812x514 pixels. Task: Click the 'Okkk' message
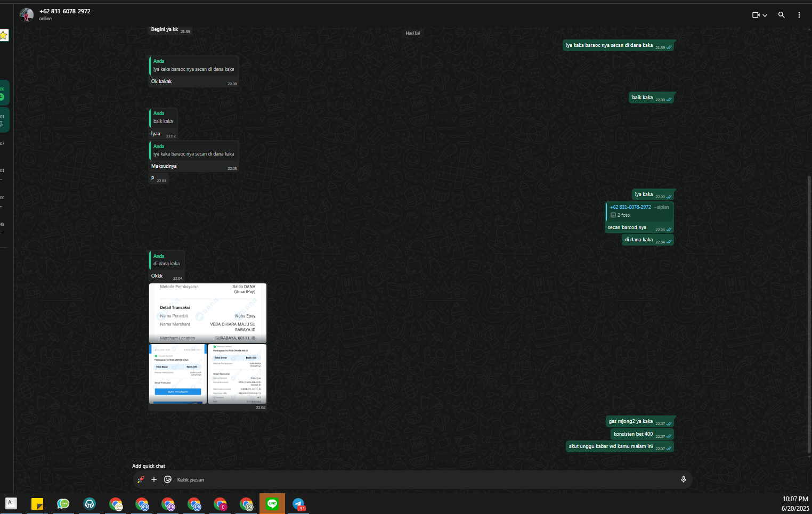(157, 276)
